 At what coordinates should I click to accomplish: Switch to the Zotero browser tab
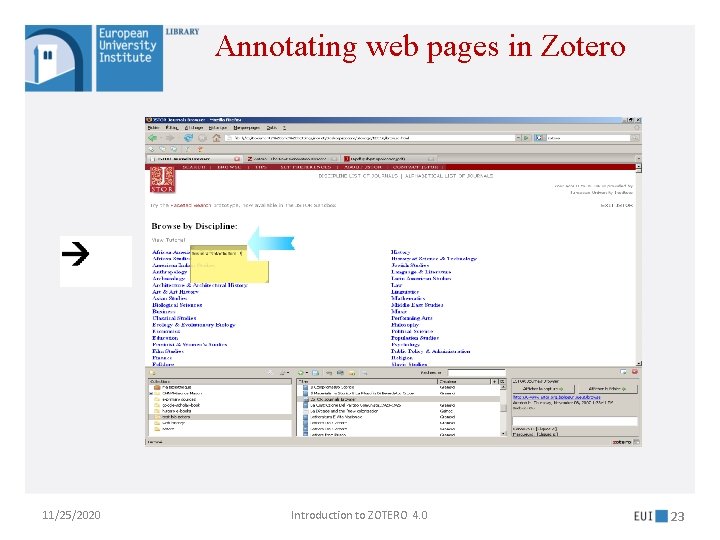click(x=292, y=159)
